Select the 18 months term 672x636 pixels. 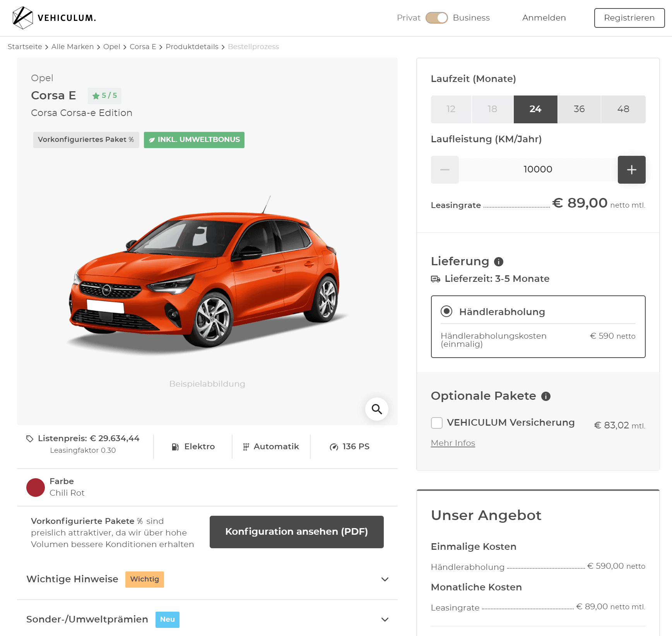492,109
